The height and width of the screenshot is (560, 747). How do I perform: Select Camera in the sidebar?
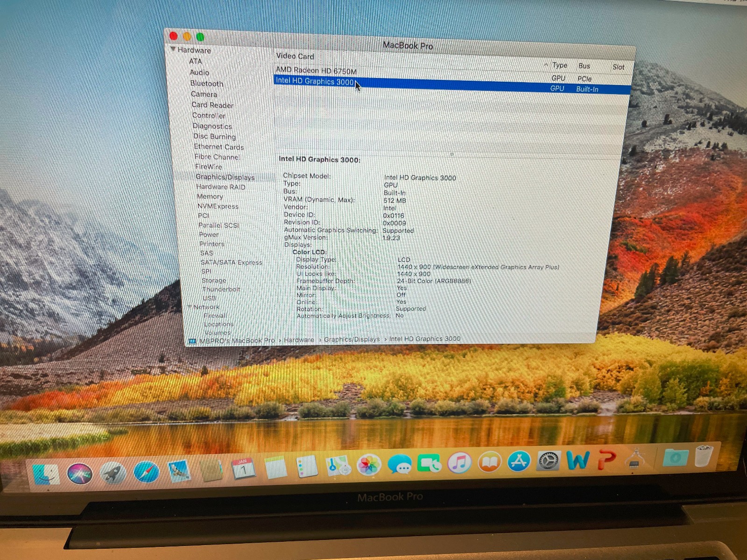[x=204, y=94]
